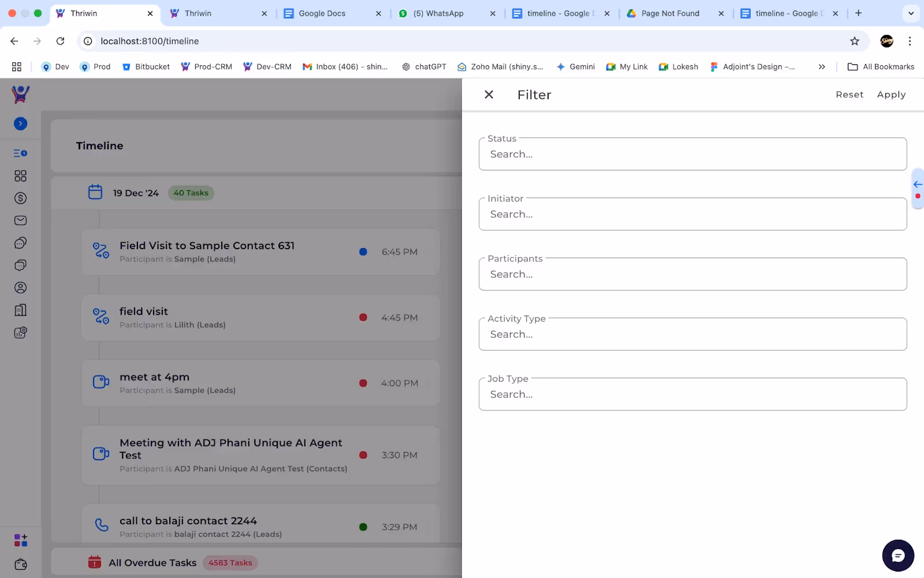Click the 4583 Tasks overdue badge
Viewport: 924px width, 578px height.
pyautogui.click(x=230, y=563)
